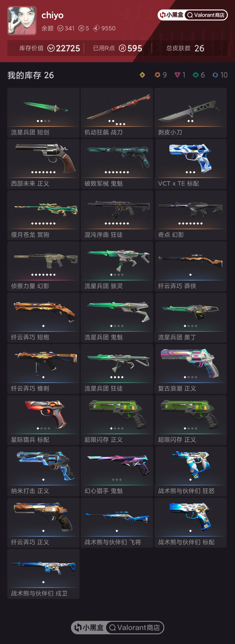235x644 pixels.
Task: Select the yellow diamond rarity icon
Action: [x=142, y=75]
